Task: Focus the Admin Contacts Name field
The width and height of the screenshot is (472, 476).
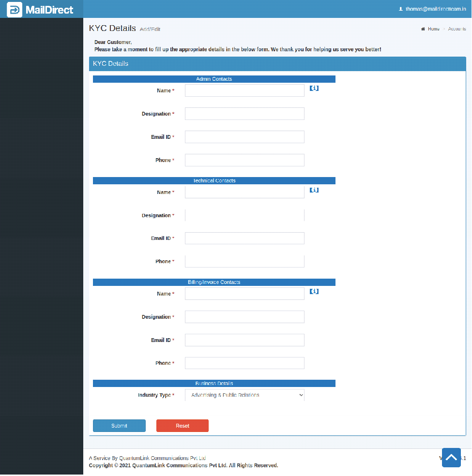Action: click(244, 90)
